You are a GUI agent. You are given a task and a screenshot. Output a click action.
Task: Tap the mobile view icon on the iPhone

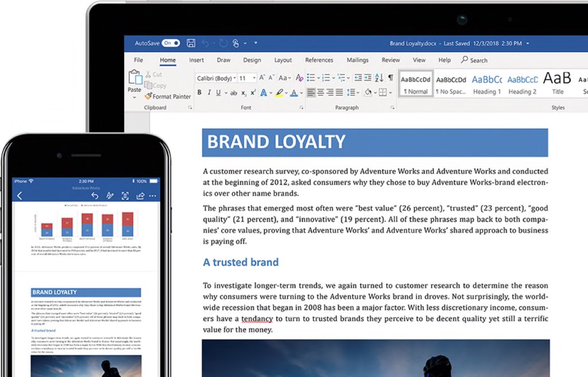click(x=125, y=195)
